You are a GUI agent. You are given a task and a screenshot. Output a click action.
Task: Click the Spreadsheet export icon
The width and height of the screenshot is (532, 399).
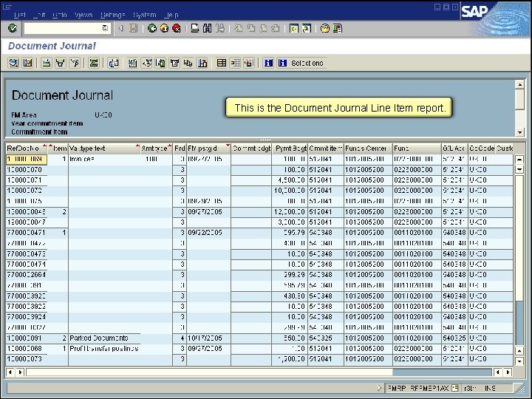tap(132, 63)
